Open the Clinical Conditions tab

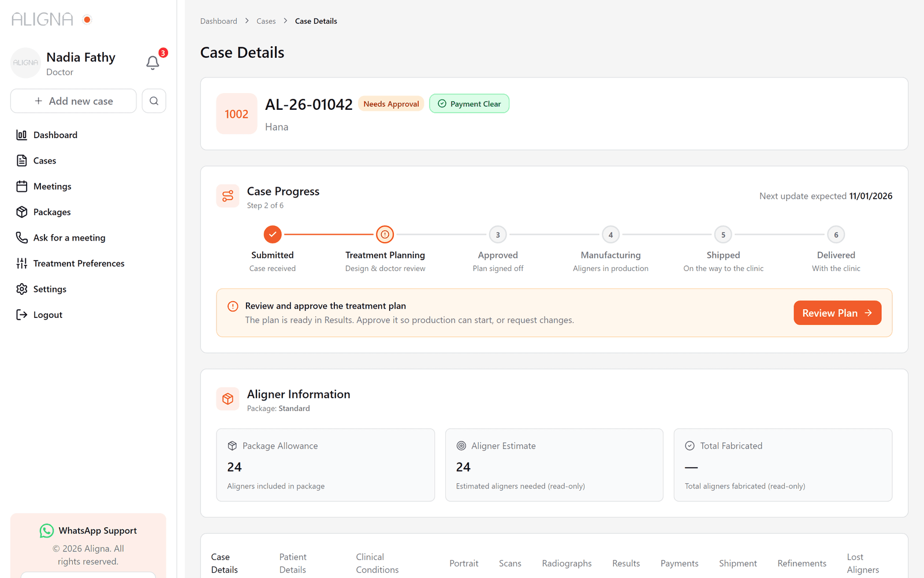[377, 563]
